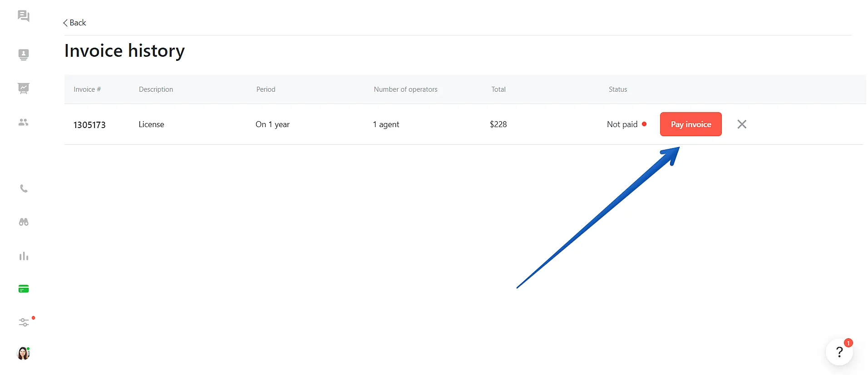868x375 pixels.
Task: Click the Total column header
Action: click(498, 89)
